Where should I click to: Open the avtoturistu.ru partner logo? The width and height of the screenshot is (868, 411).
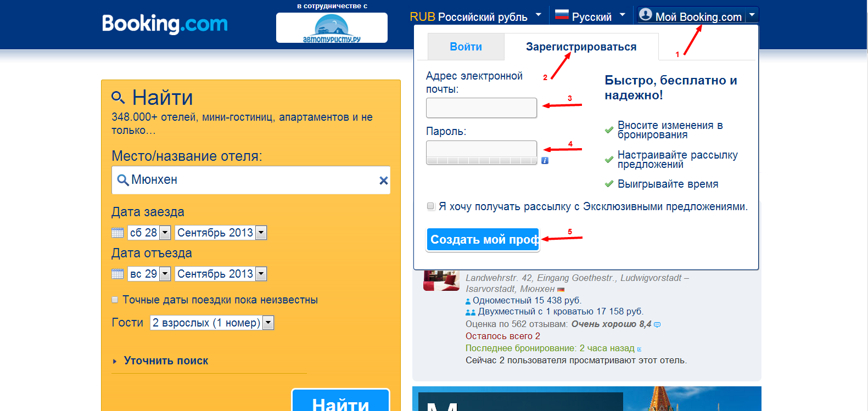click(x=332, y=28)
